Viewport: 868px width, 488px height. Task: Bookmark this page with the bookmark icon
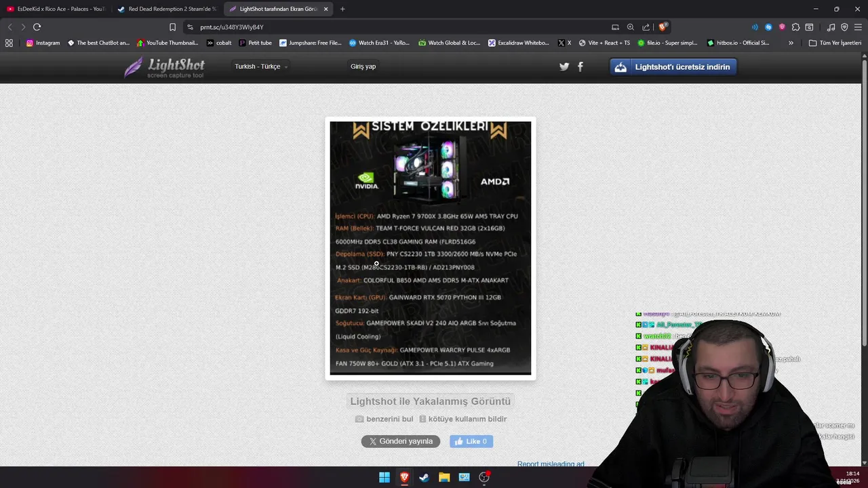(172, 27)
